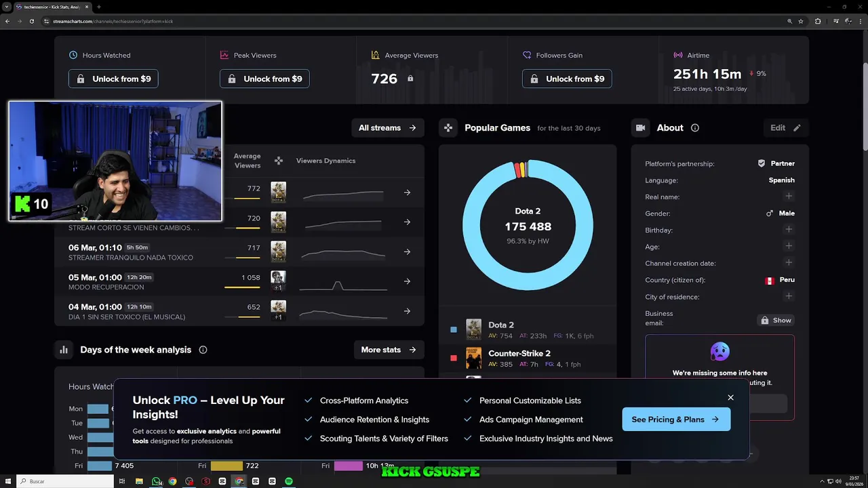Click the Windows Buscar search box
Screen dimensions: 868x488
click(x=66, y=481)
